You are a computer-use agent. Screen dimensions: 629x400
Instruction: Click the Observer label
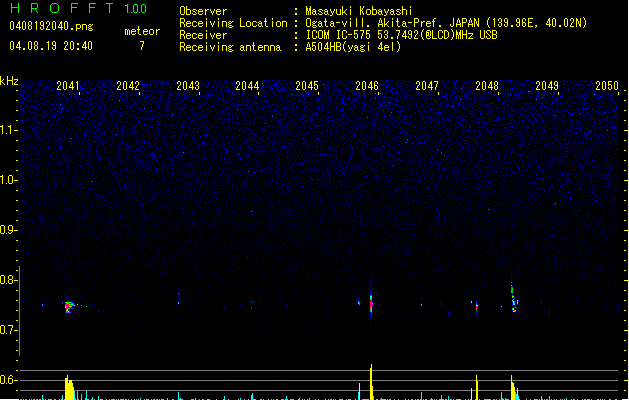(203, 11)
